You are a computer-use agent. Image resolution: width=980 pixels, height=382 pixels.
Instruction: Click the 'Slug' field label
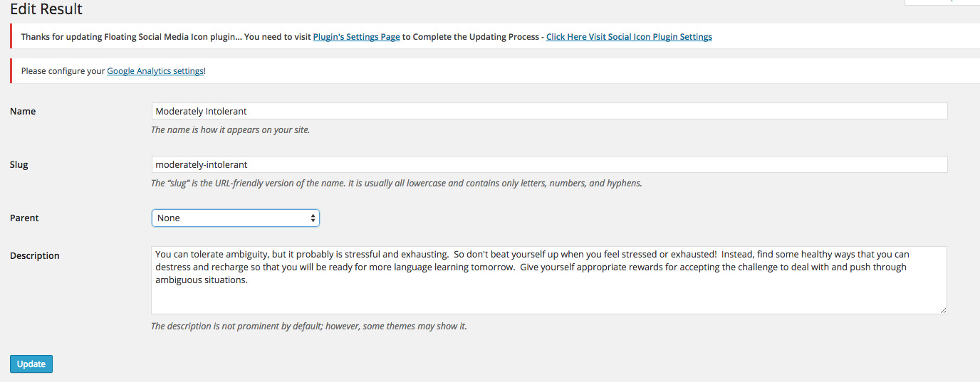click(19, 165)
